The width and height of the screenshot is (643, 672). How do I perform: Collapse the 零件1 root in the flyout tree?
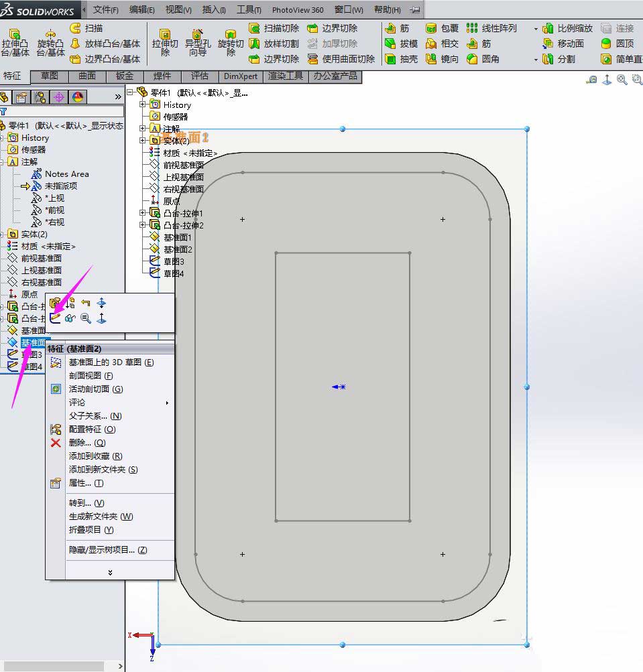(129, 92)
